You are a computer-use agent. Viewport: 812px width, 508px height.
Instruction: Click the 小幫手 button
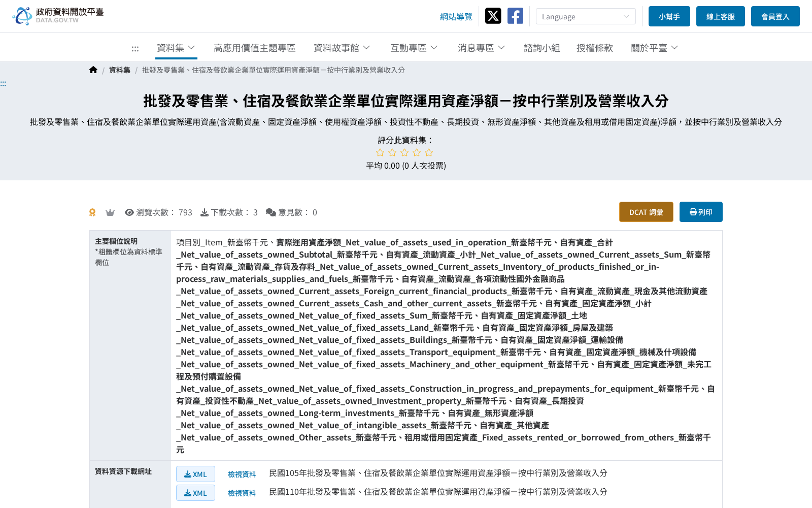click(x=669, y=16)
